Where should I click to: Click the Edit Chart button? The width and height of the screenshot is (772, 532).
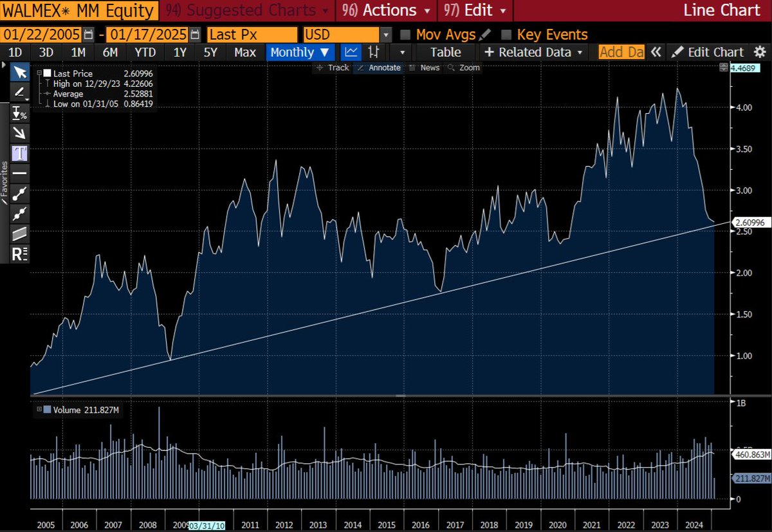pos(708,52)
